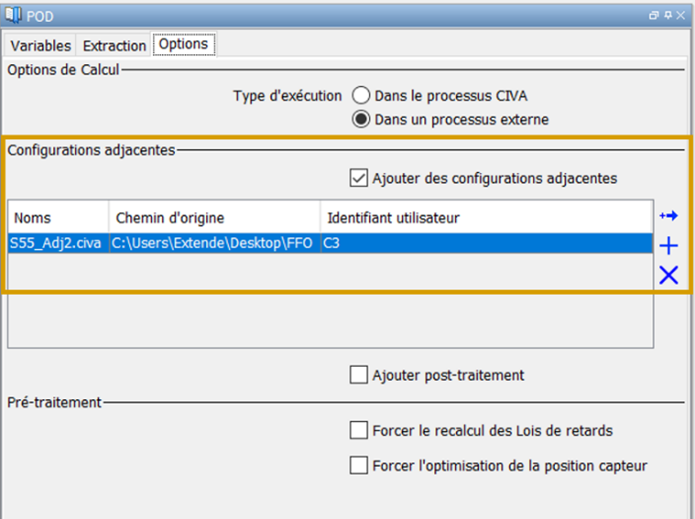Select Dans le processus CIVA radio button
The height and width of the screenshot is (519, 695).
click(361, 95)
